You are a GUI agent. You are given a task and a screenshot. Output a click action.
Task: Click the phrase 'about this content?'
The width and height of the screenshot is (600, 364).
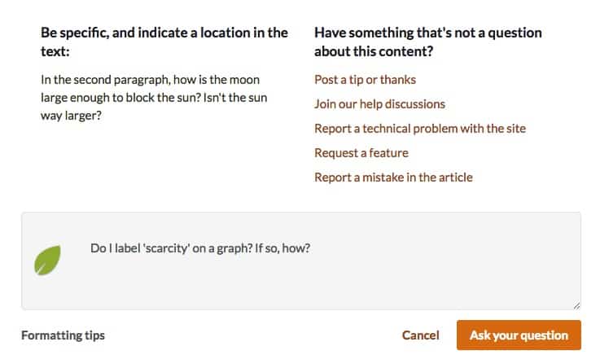click(373, 52)
